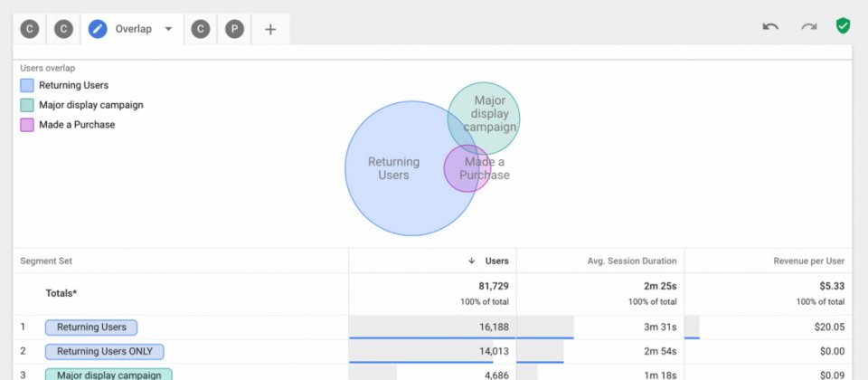Click the green shield status icon
The width and height of the screenshot is (868, 380).
tap(843, 26)
